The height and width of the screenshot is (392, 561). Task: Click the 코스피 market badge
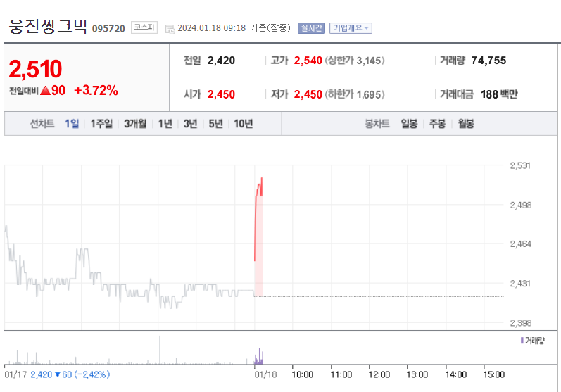click(144, 27)
